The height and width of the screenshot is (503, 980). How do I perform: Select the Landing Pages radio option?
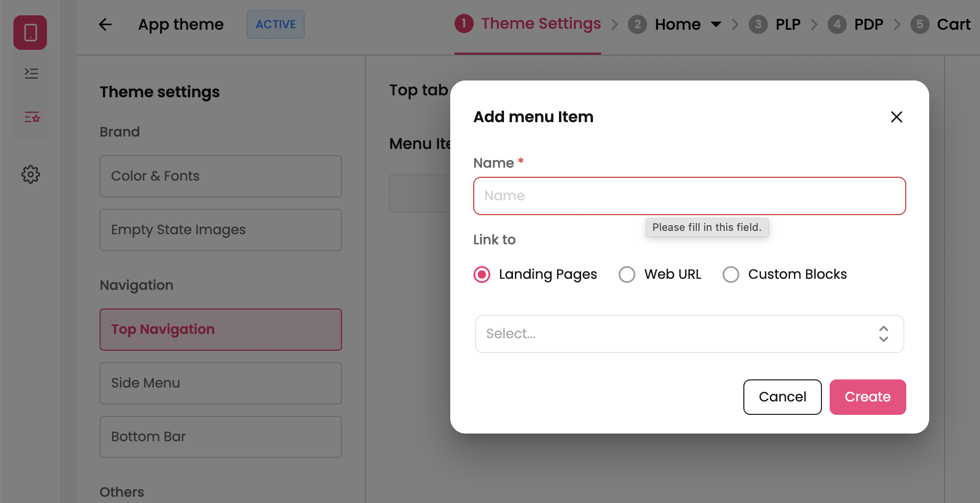(x=482, y=274)
